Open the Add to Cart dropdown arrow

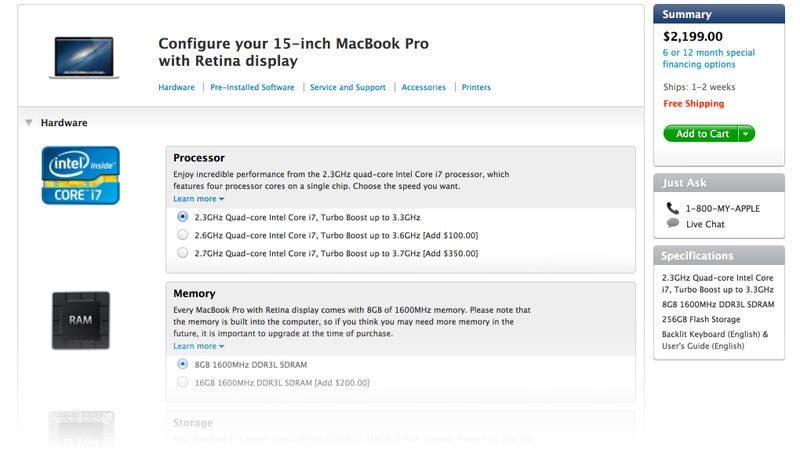click(x=746, y=134)
